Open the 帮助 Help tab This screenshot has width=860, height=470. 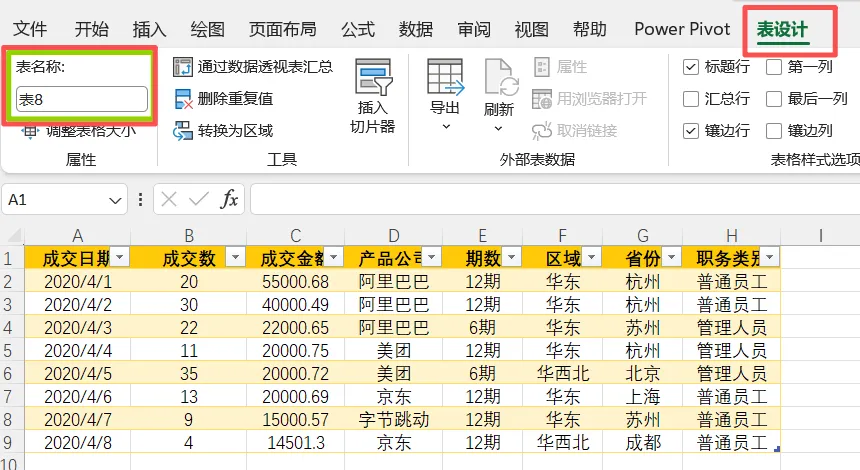click(x=590, y=29)
